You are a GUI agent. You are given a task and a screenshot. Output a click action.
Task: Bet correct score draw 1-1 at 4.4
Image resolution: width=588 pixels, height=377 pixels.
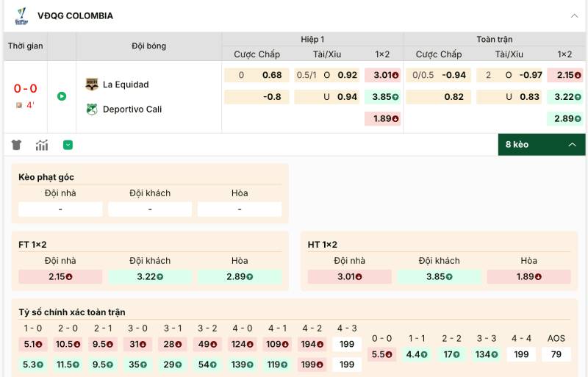[417, 354]
